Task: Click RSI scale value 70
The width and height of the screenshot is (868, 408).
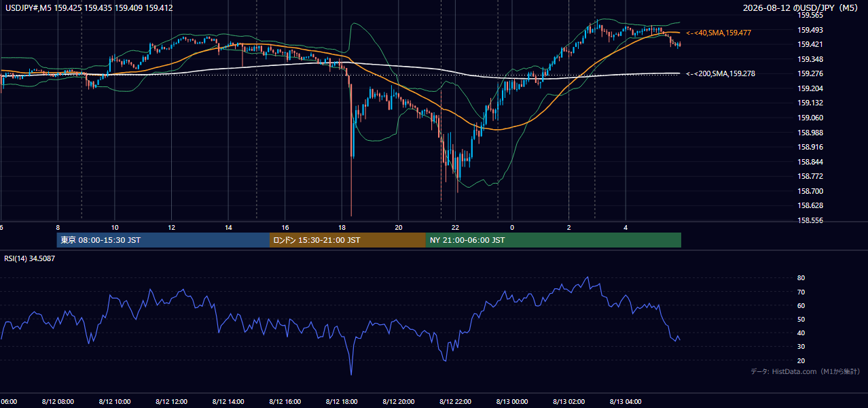Action: click(x=801, y=292)
